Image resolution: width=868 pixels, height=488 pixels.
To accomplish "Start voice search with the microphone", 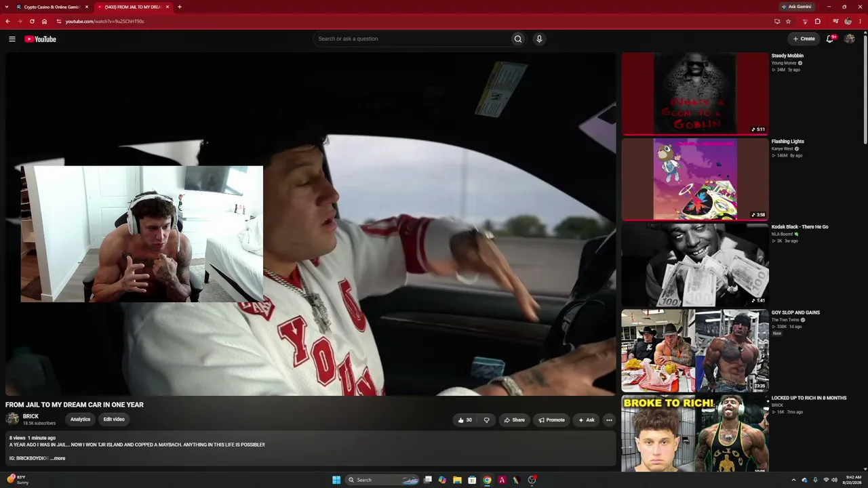I will tap(539, 39).
